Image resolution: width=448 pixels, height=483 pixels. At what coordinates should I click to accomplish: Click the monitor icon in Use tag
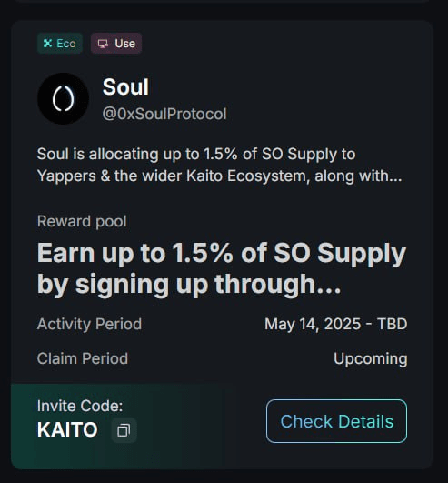coord(103,44)
